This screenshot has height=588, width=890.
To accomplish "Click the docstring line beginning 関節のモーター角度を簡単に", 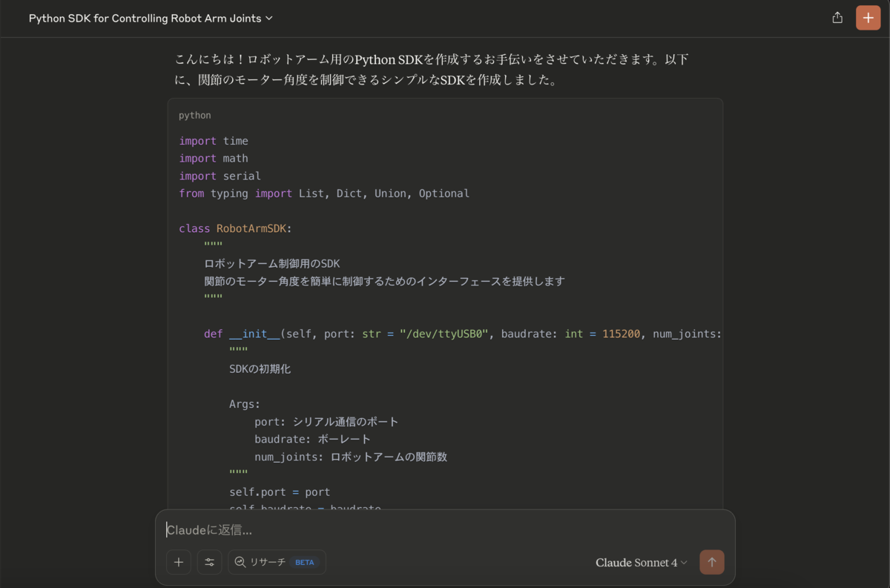I will pos(384,281).
